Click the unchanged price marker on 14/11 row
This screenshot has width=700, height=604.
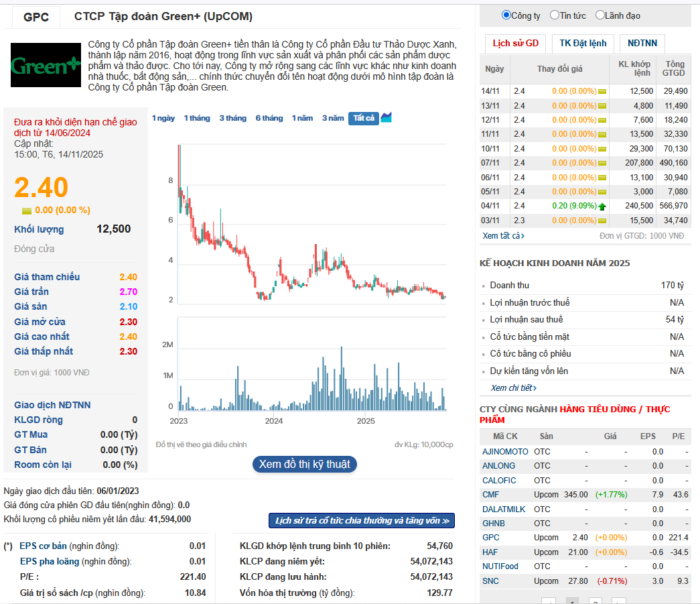[x=602, y=92]
